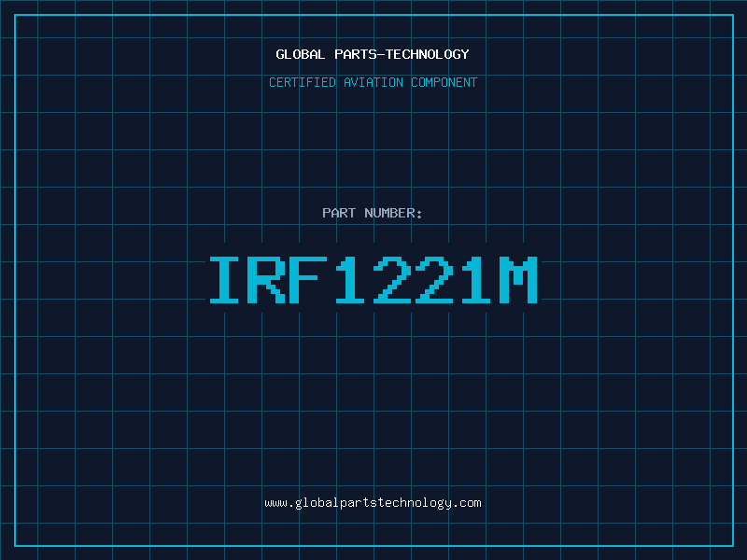Click the CERTIFIED AVIATION COMPONENT subtitle

373,82
